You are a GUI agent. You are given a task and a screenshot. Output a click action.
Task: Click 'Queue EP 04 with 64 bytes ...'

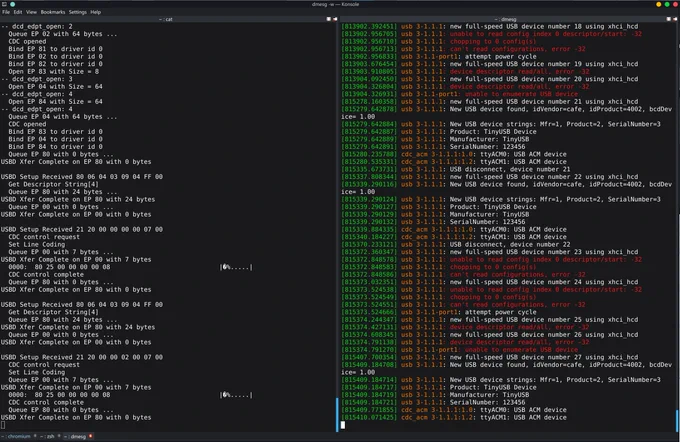pyautogui.click(x=62, y=117)
